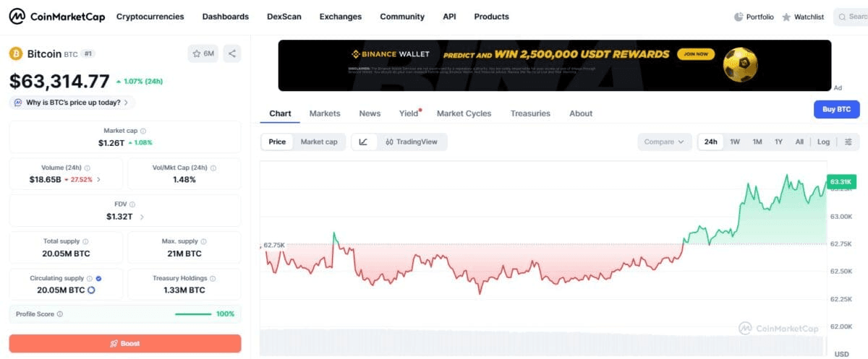Select the 1W time range
This screenshot has height=359, width=868.
pyautogui.click(x=735, y=142)
